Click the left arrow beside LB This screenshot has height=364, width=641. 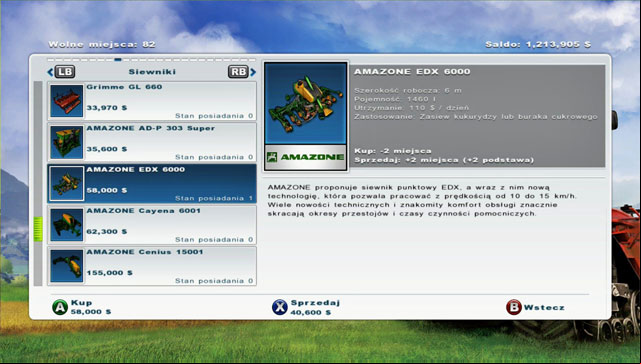(50, 72)
